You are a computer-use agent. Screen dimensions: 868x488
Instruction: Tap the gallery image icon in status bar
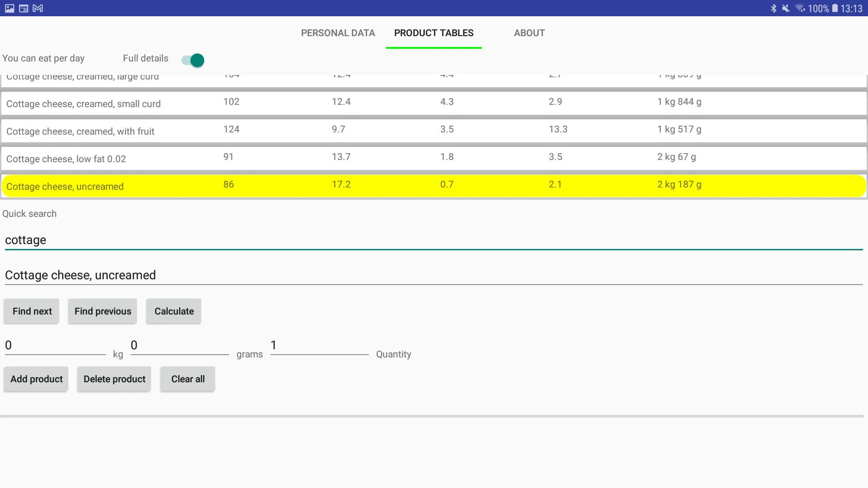click(x=9, y=8)
